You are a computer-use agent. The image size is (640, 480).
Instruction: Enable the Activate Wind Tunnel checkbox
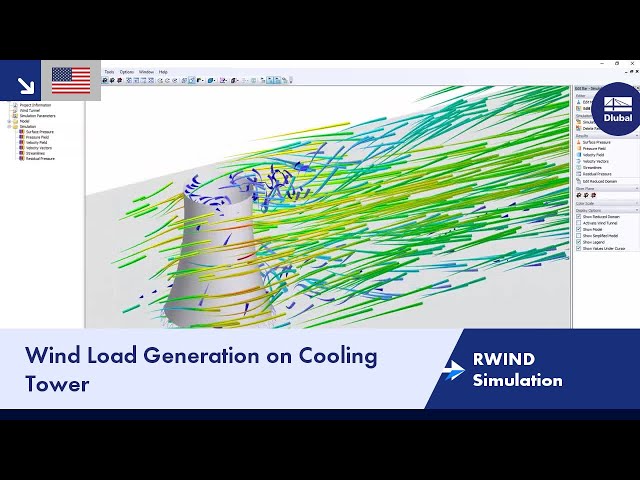[x=578, y=223]
